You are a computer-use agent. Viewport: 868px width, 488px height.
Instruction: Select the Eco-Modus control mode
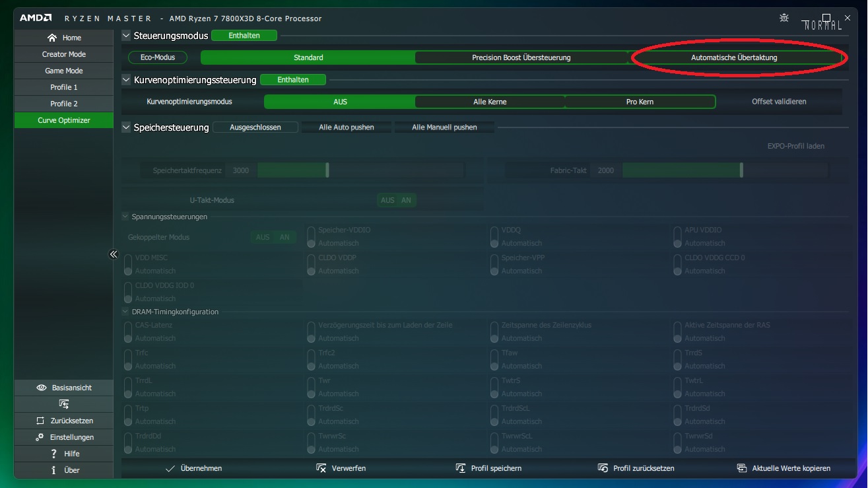pyautogui.click(x=158, y=57)
